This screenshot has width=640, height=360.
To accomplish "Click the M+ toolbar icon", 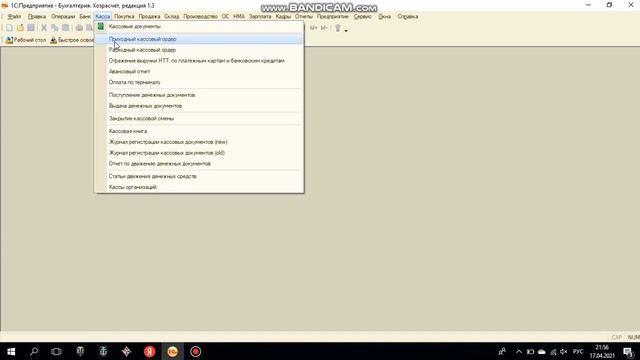I will pos(313,28).
